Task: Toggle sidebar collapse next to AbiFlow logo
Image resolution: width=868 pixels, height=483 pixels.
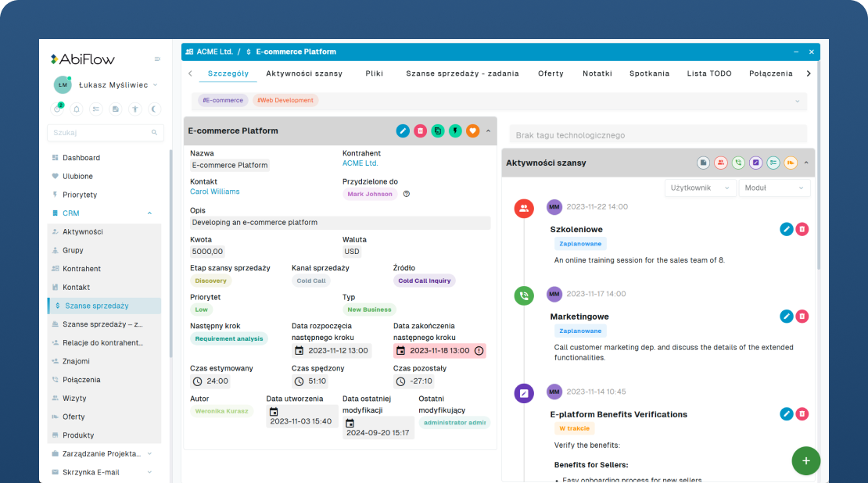Action: (157, 59)
